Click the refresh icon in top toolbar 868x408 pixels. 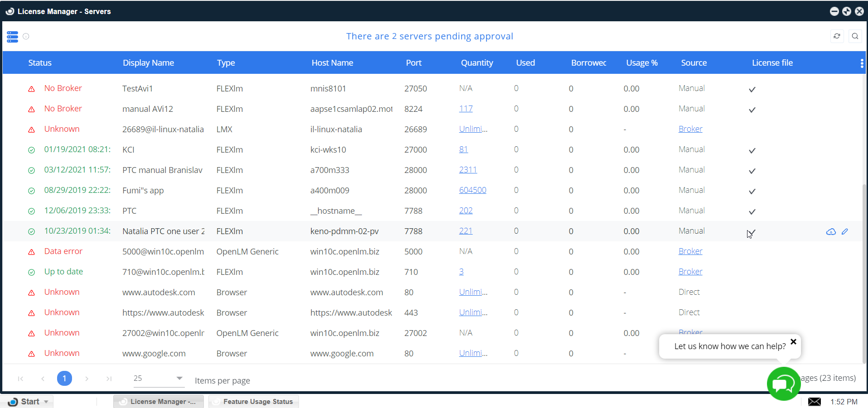tap(837, 36)
